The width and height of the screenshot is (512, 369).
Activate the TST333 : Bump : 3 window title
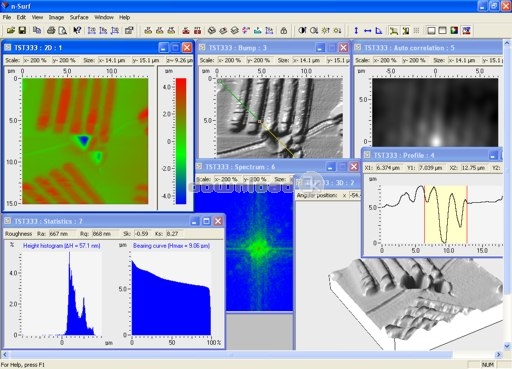coord(237,48)
